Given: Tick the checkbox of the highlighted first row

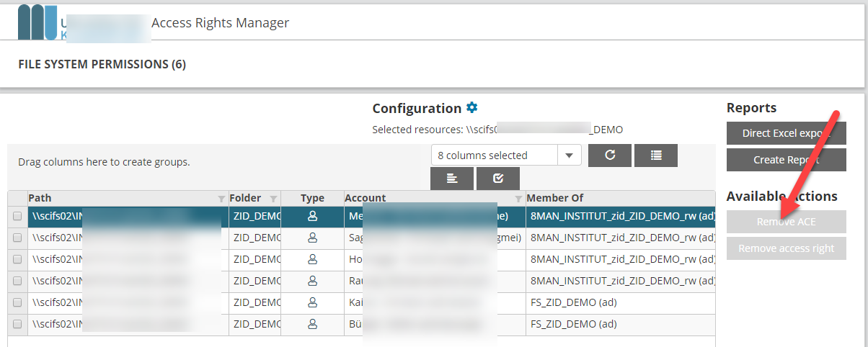Looking at the screenshot, I should 17,216.
